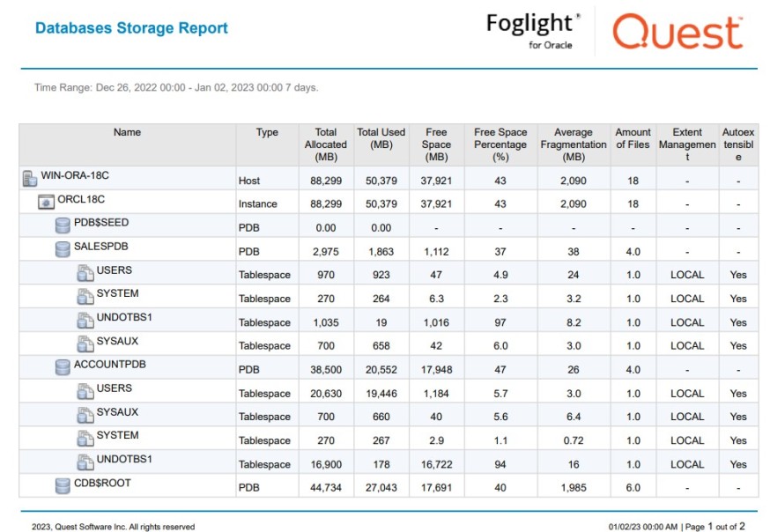Click the free space value 1,184
The height and width of the screenshot is (532, 770).
click(x=436, y=394)
